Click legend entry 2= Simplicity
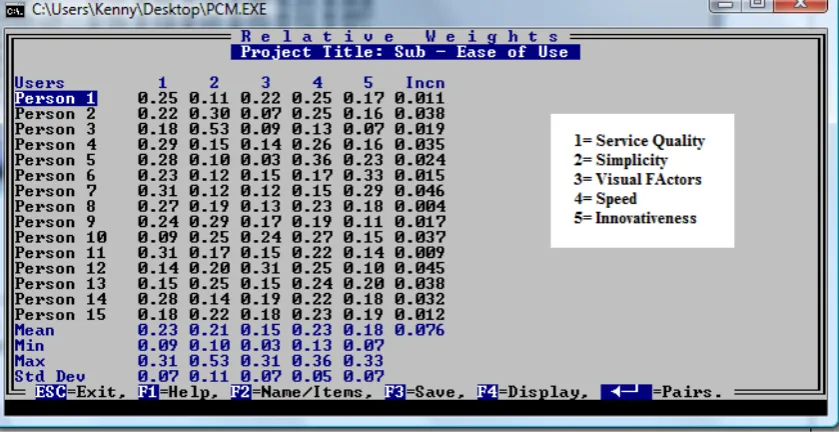Image resolution: width=839 pixels, height=434 pixels. 621,160
